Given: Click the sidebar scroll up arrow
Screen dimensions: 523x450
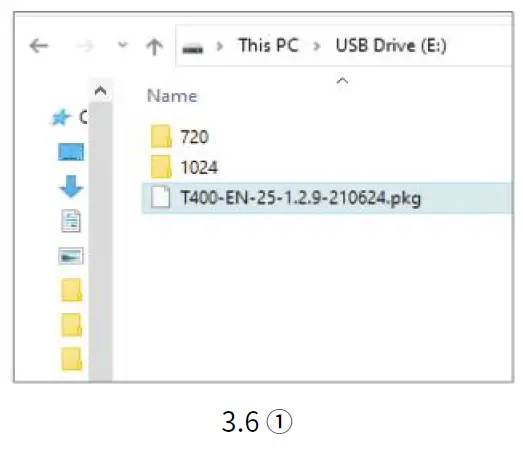Looking at the screenshot, I should tap(100, 90).
